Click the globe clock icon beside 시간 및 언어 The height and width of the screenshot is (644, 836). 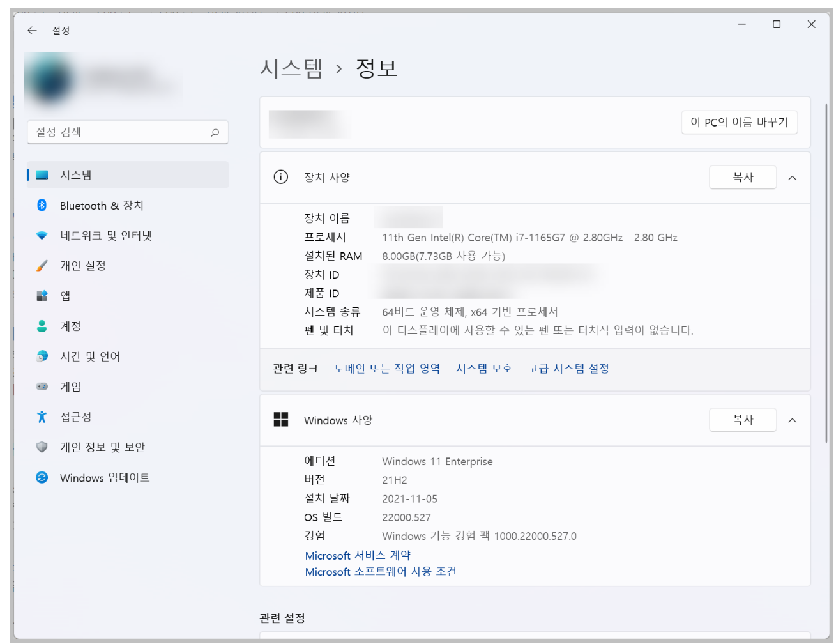point(42,356)
